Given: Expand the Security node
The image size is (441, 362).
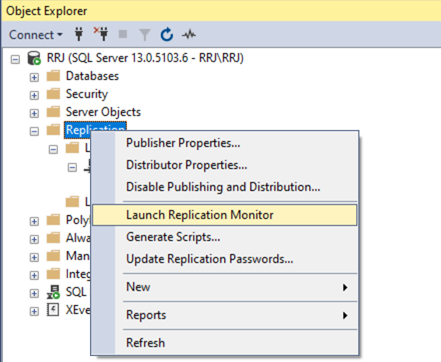Looking at the screenshot, I should pyautogui.click(x=34, y=95).
